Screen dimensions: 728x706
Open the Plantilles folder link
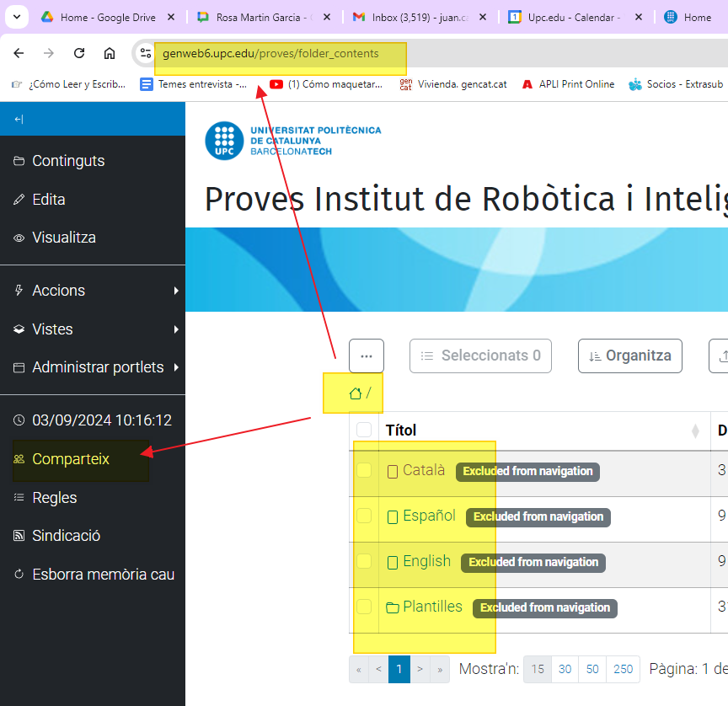432,607
